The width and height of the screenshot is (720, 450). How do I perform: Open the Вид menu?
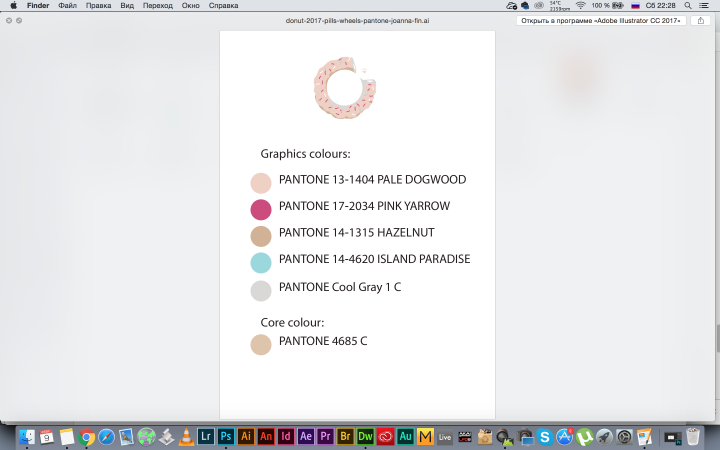point(127,6)
